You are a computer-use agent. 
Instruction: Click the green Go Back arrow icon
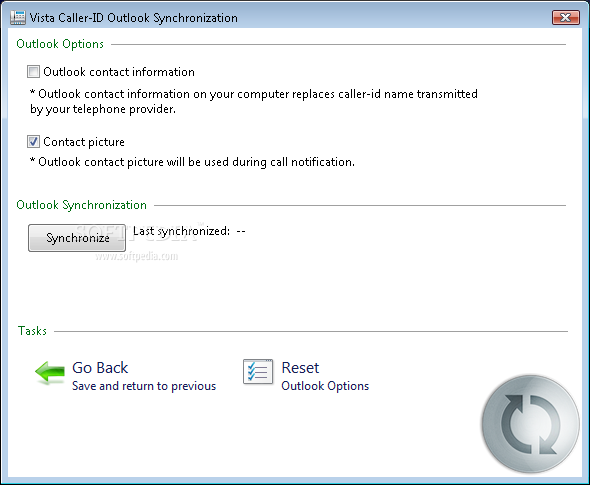tap(50, 372)
